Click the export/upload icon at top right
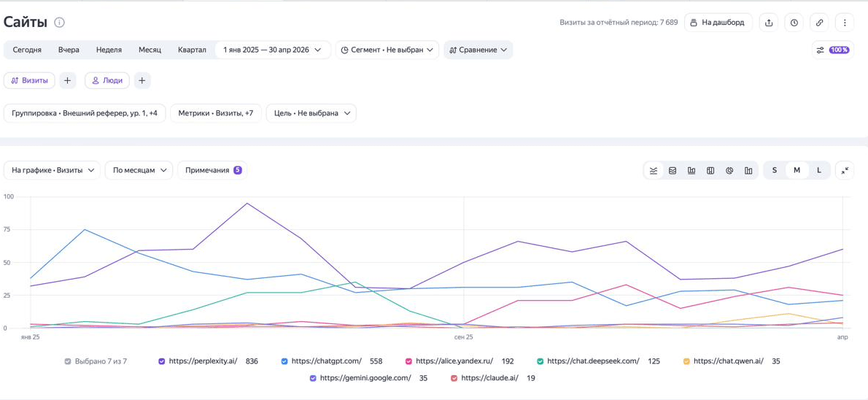 pos(769,23)
